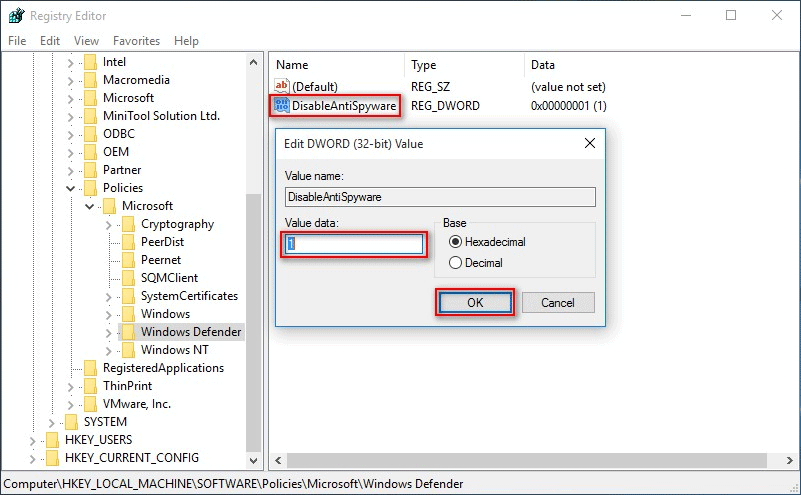Click the MiniTool Solution Ltd. folder icon

[x=90, y=116]
